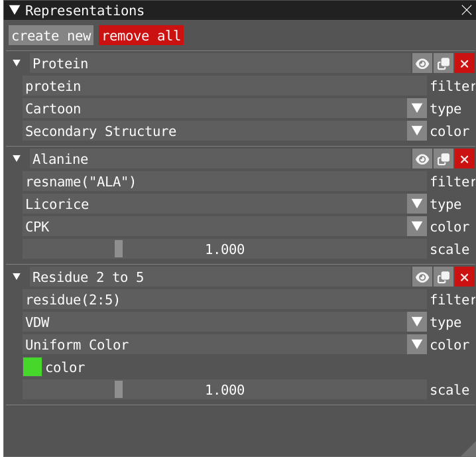Edit the residue(2:5) filter field

click(x=225, y=299)
